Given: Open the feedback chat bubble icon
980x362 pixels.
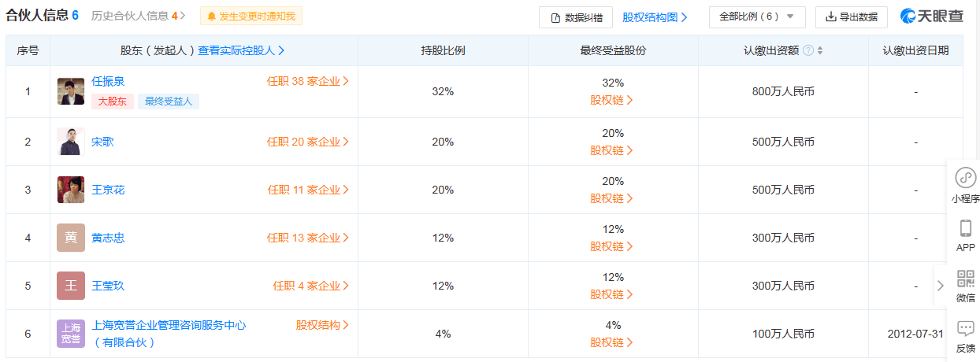Looking at the screenshot, I should 965,329.
